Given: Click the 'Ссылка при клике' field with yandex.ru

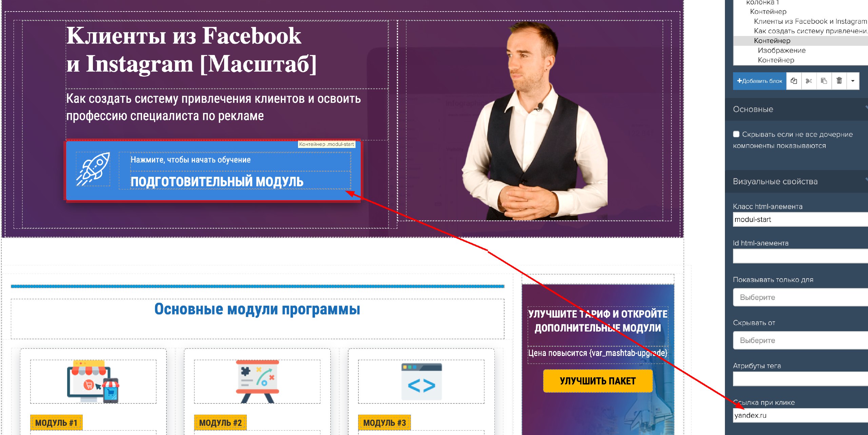Looking at the screenshot, I should (x=801, y=415).
